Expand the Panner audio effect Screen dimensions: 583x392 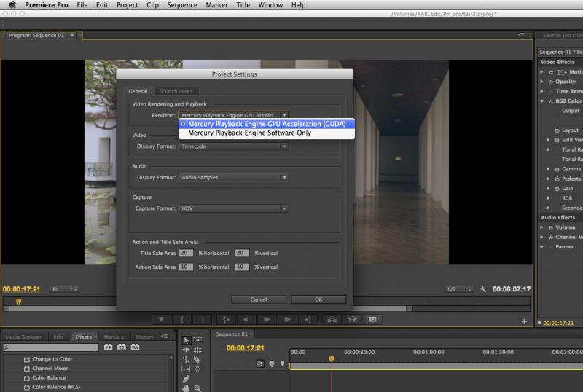coord(541,246)
